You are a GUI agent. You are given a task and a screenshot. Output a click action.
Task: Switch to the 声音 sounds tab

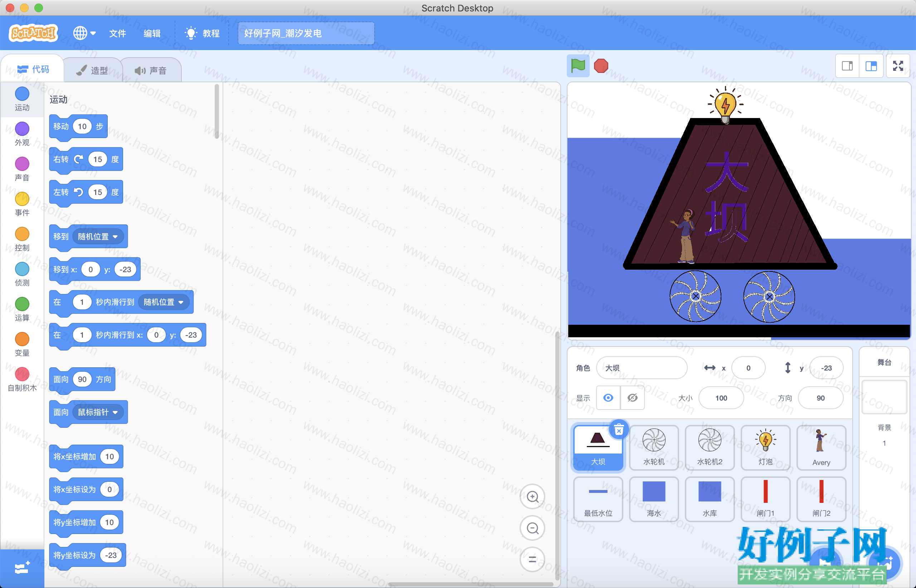tap(151, 70)
